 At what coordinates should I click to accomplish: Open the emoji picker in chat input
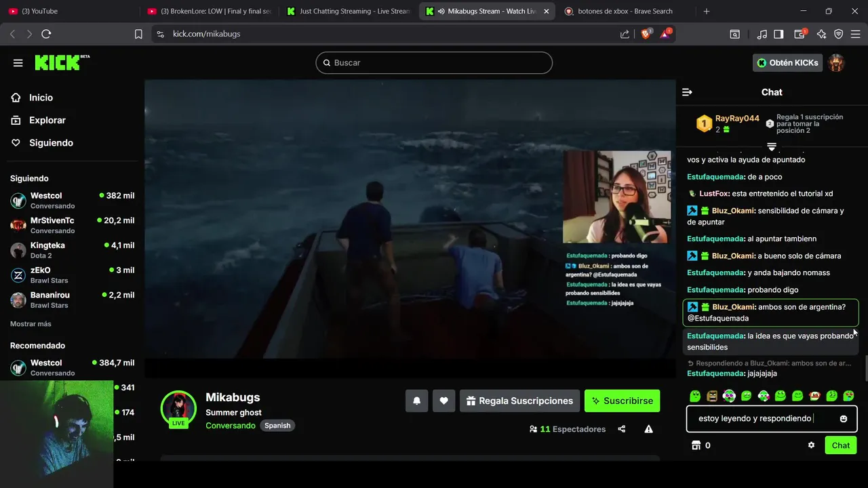pyautogui.click(x=844, y=419)
